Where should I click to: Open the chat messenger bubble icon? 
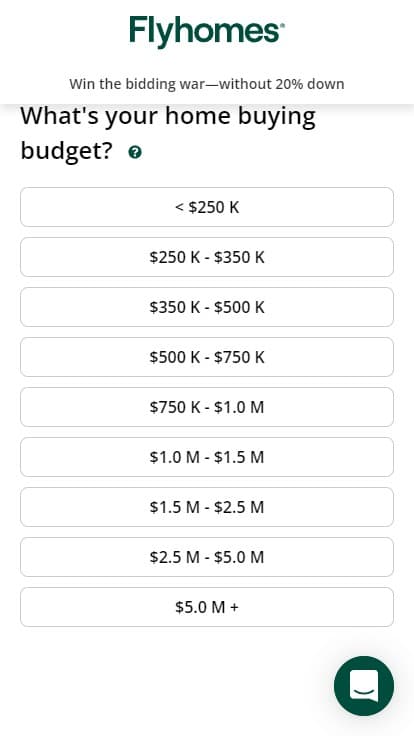[x=364, y=686]
